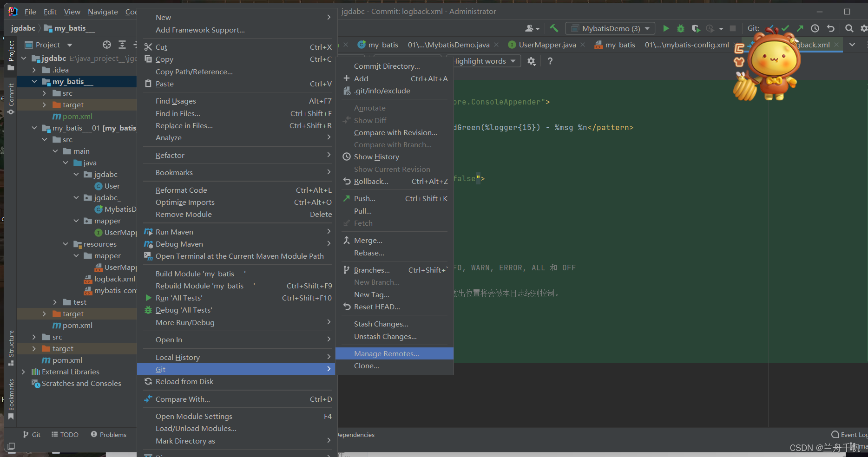Open the Highlight words dropdown
This screenshot has height=457, width=868.
pos(483,61)
